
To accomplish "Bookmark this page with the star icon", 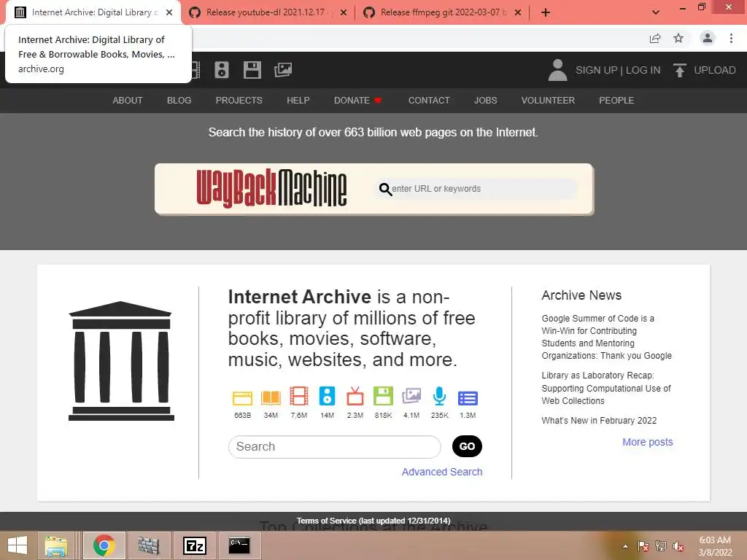I will (x=678, y=38).
